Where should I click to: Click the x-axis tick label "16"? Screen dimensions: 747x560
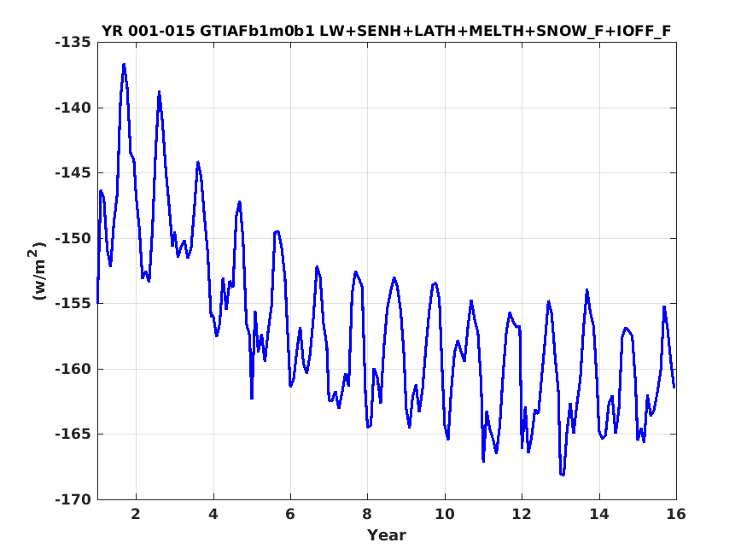(x=676, y=514)
